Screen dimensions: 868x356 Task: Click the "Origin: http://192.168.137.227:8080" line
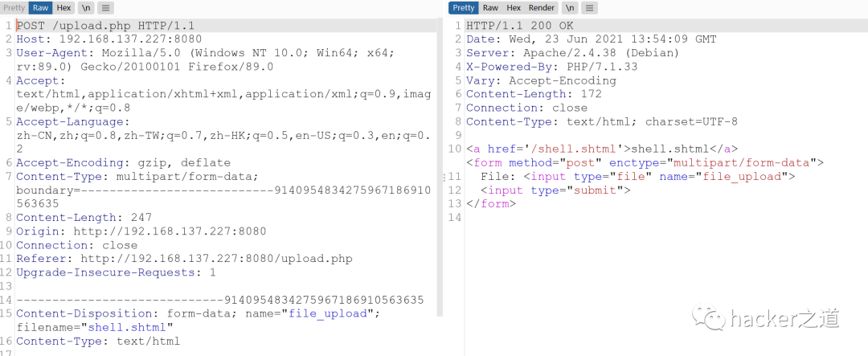(141, 231)
